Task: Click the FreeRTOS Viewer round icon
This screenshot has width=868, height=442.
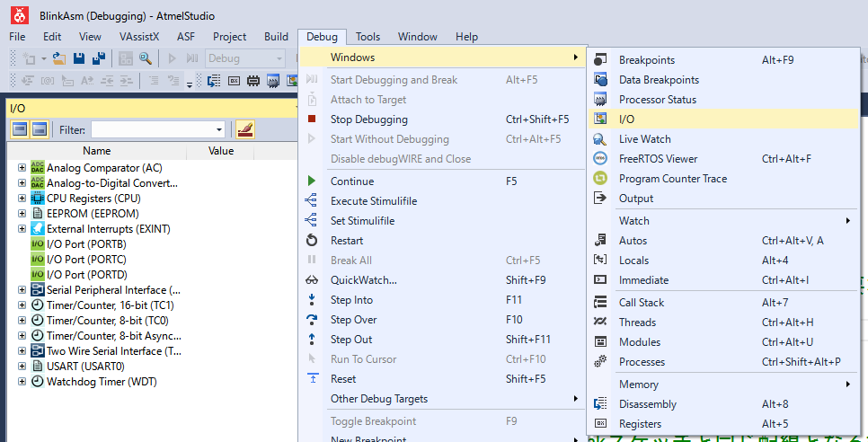Action: click(600, 158)
